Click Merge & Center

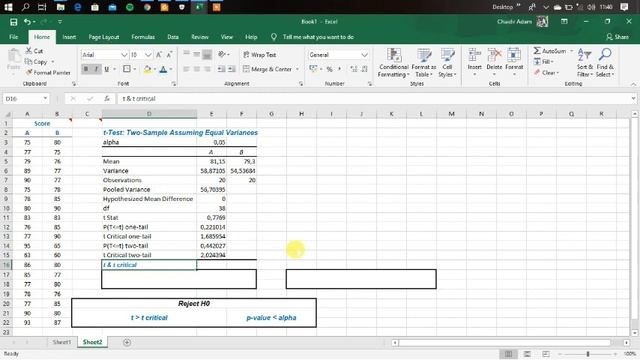coord(267,69)
